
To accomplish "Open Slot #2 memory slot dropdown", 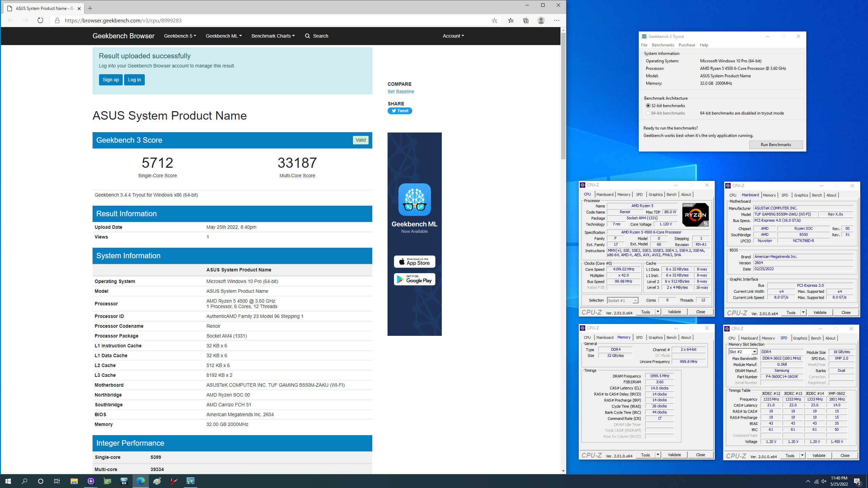I will (743, 352).
